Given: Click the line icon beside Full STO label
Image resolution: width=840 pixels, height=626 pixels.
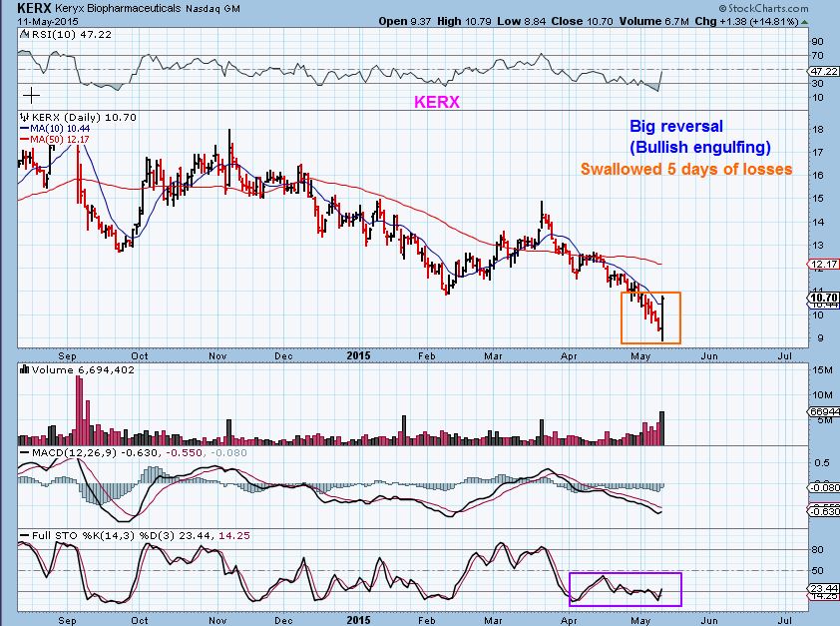Looking at the screenshot, I should (24, 535).
